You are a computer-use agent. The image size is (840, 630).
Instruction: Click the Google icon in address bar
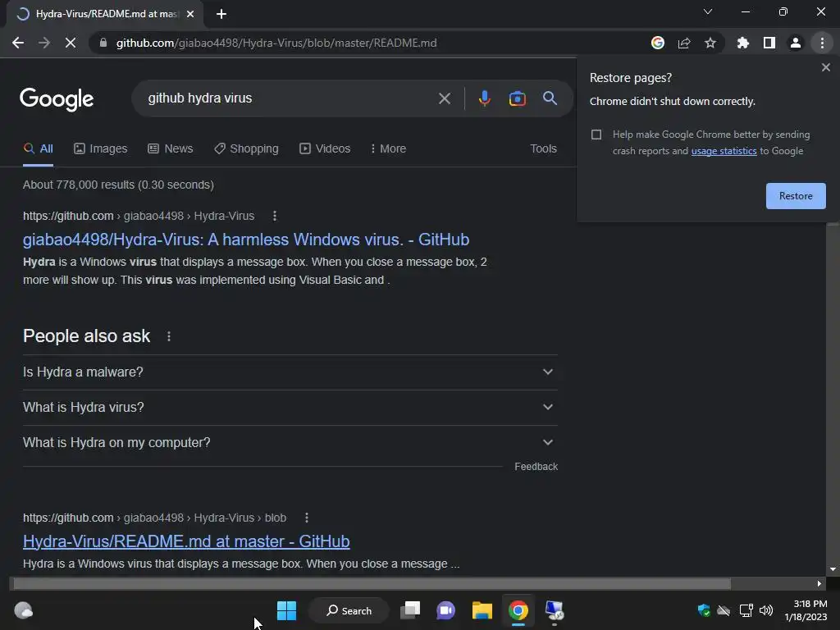[658, 43]
